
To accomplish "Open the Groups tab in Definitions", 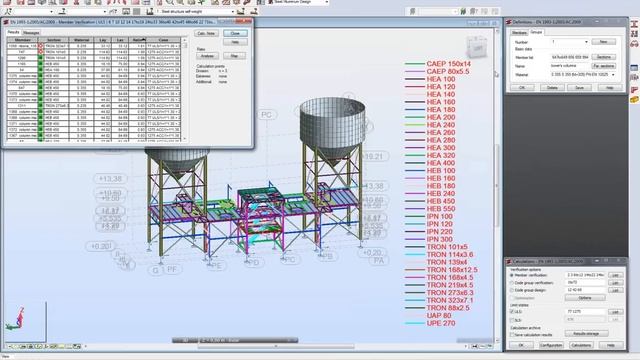I will [x=536, y=32].
